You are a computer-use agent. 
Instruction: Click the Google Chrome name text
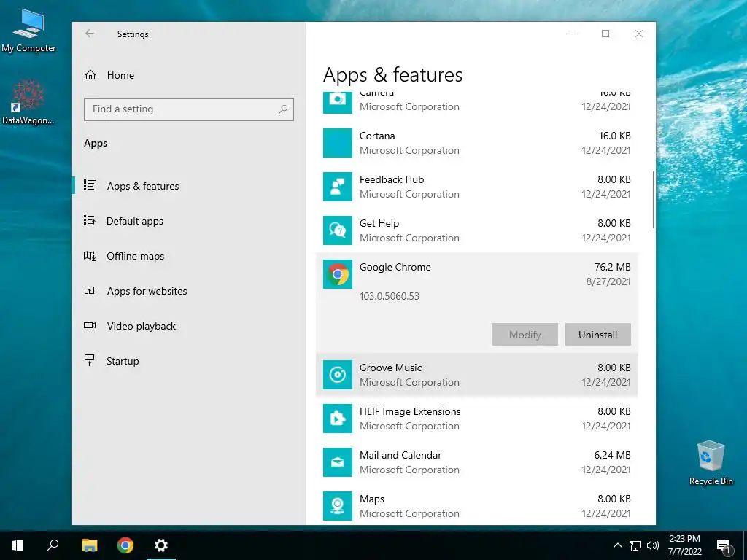coord(395,267)
